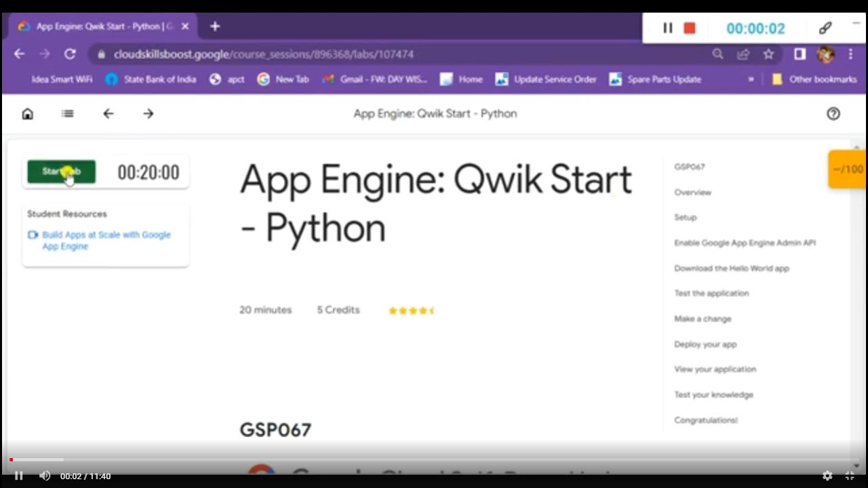The image size is (868, 488).
Task: Jump to GSP067 in the outline
Action: pyautogui.click(x=689, y=167)
